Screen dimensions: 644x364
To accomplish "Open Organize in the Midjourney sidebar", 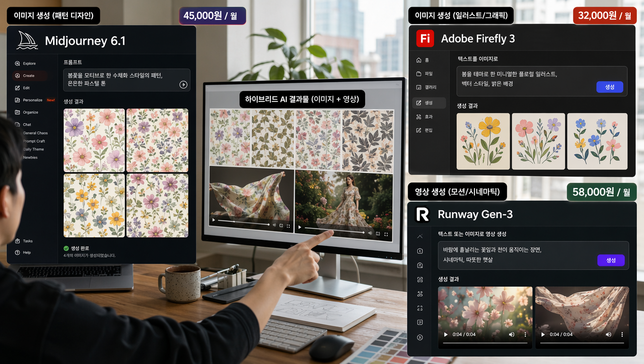I will 27,112.
